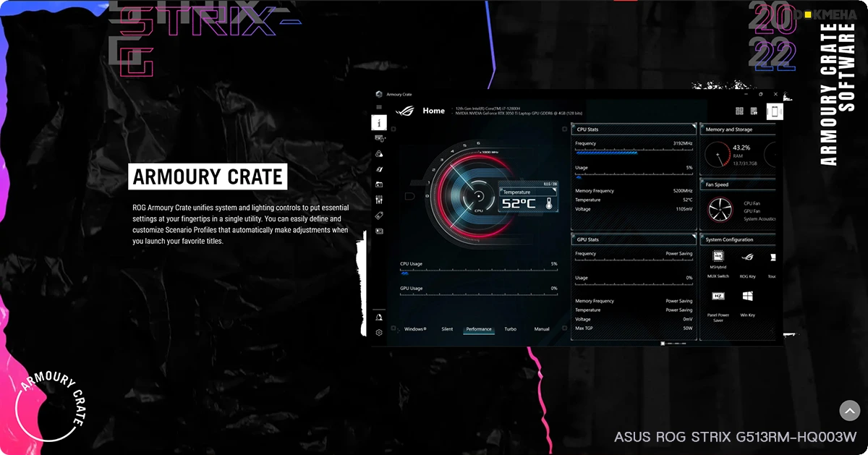868x455 pixels.
Task: Open Aura Sync lighting icon in sidebar
Action: coord(379,153)
